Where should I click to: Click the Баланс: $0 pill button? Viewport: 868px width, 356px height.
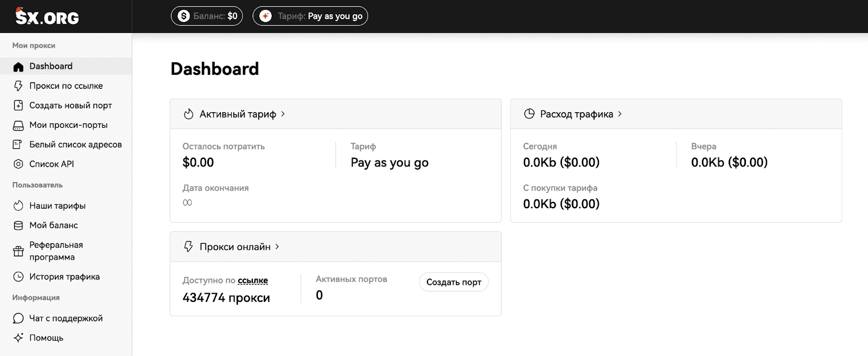pos(207,16)
